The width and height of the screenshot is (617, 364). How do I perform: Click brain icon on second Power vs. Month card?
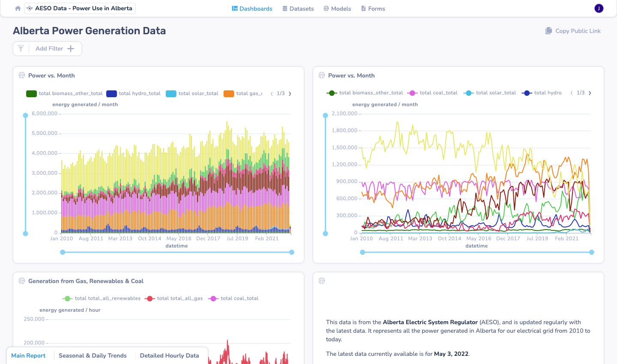tap(322, 75)
